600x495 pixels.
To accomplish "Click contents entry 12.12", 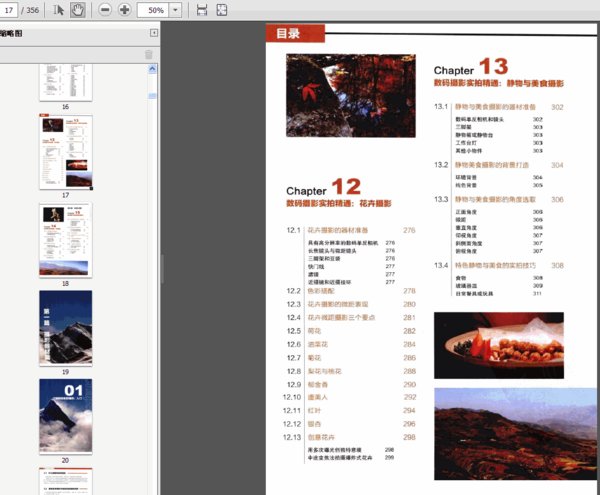I will pos(349,424).
